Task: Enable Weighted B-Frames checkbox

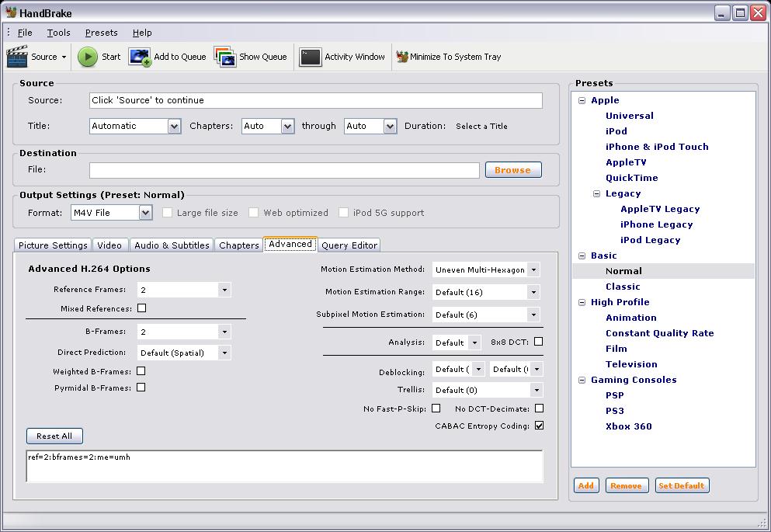Action: [x=141, y=371]
